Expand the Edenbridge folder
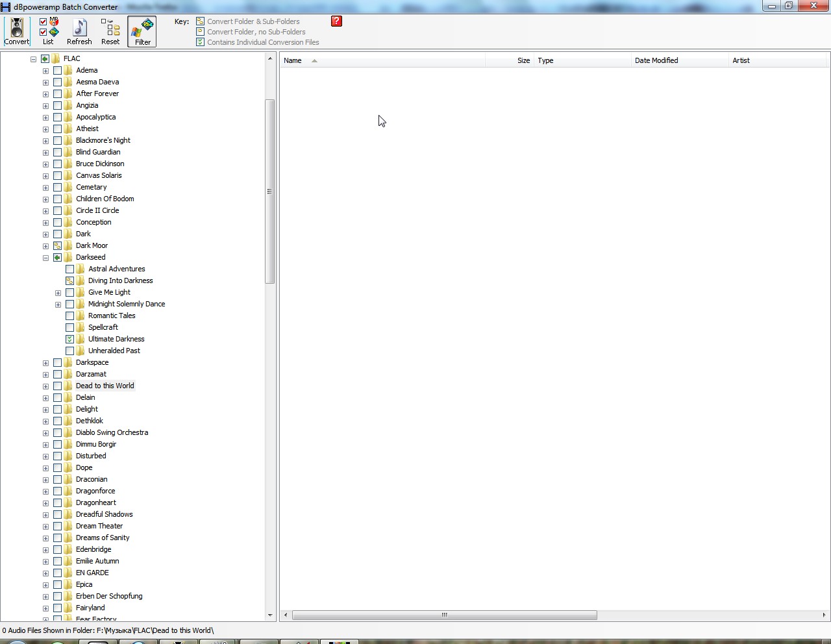831x644 pixels. pyautogui.click(x=45, y=550)
